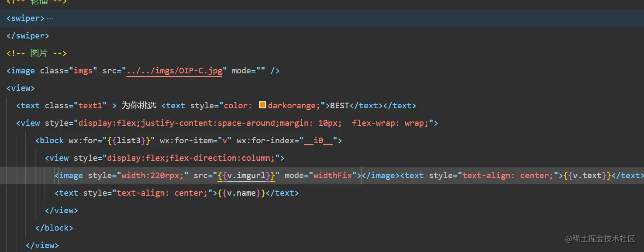Image resolution: width=644 pixels, height=252 pixels.
Task: Click the __i0__ index value
Action: tap(318, 141)
